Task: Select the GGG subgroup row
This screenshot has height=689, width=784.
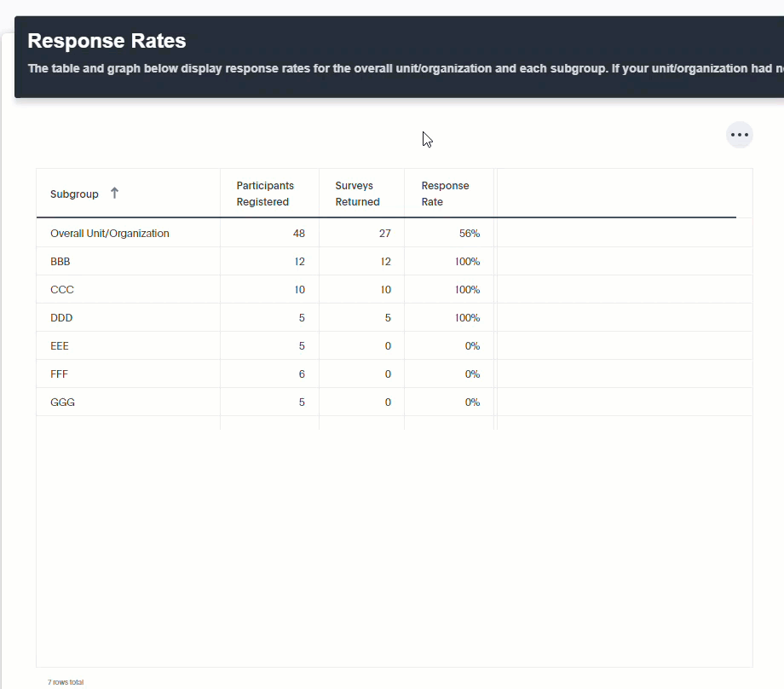Action: [394, 402]
